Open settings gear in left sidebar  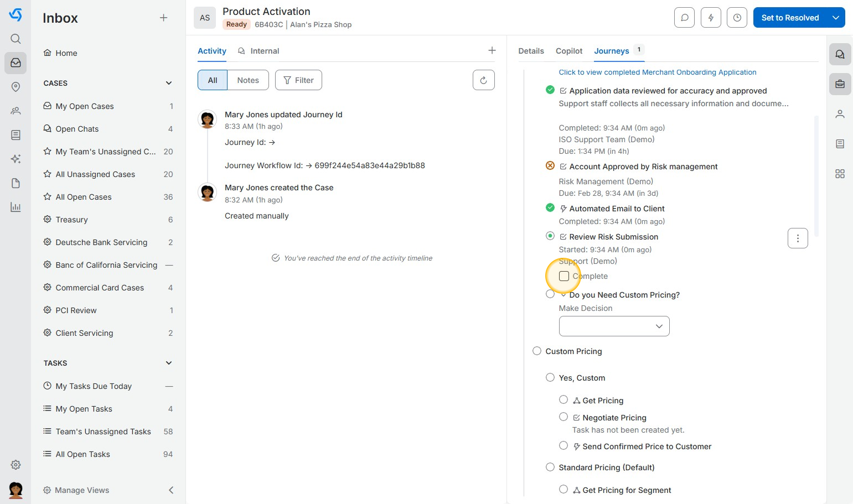click(15, 465)
